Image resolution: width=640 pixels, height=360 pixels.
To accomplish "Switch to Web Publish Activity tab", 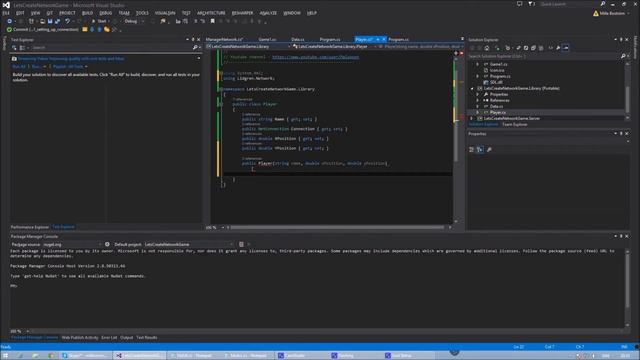I will 80,338.
